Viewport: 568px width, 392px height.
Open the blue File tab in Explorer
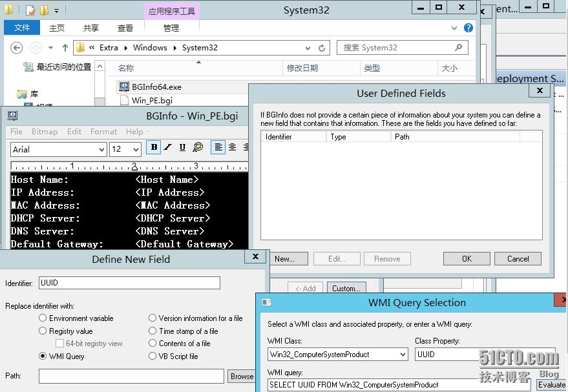22,28
